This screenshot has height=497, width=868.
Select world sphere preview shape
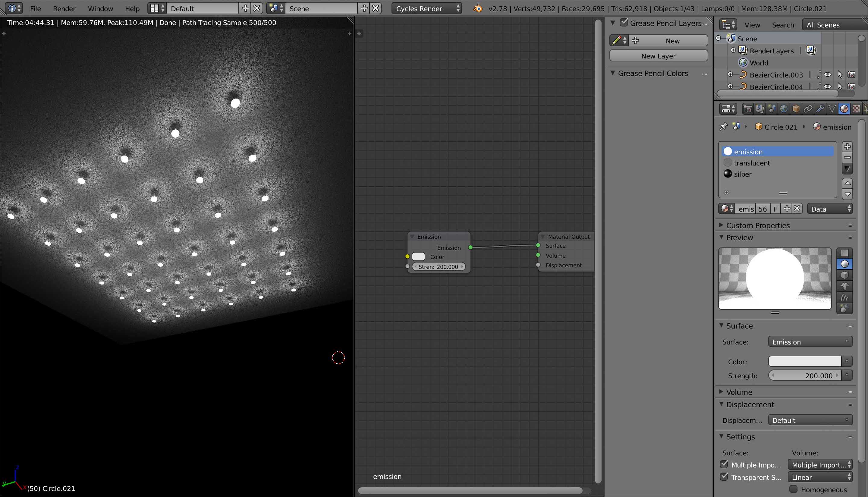(844, 309)
